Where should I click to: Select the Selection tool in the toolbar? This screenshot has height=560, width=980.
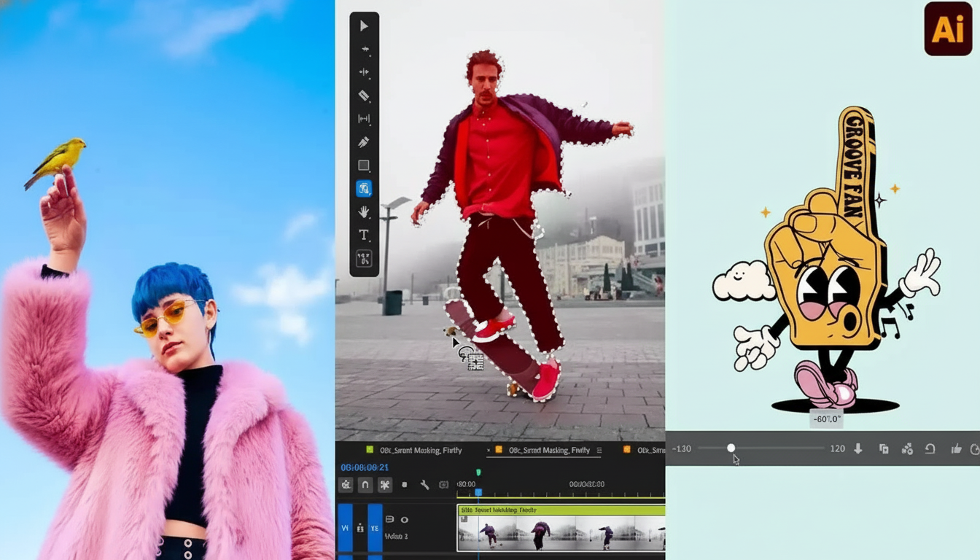click(365, 27)
